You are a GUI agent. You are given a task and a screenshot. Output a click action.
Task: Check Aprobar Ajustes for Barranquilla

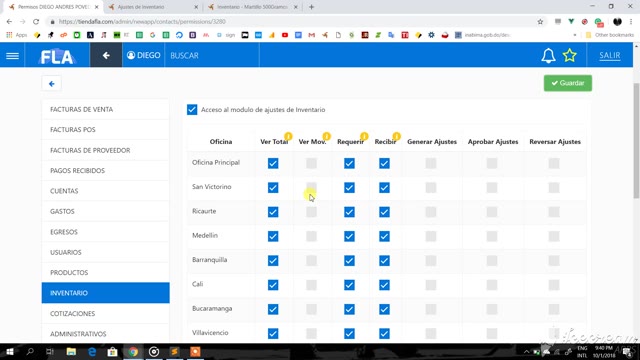pos(492,260)
